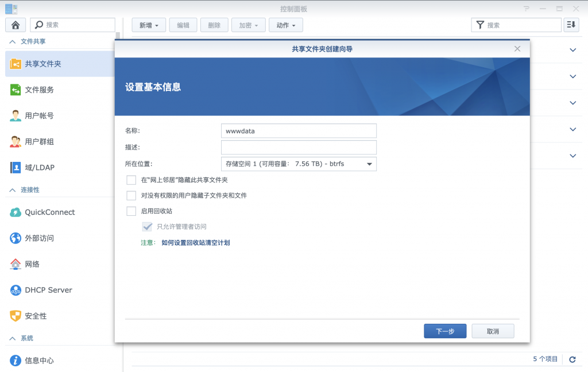
Task: Click the 描述 description input field
Action: point(299,148)
